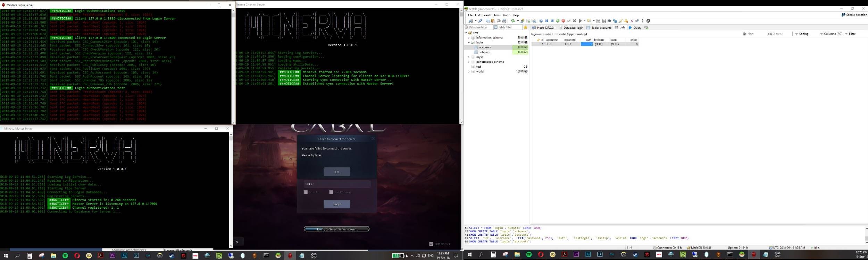Collapse the login database node
The width and height of the screenshot is (868, 260).
(469, 42)
